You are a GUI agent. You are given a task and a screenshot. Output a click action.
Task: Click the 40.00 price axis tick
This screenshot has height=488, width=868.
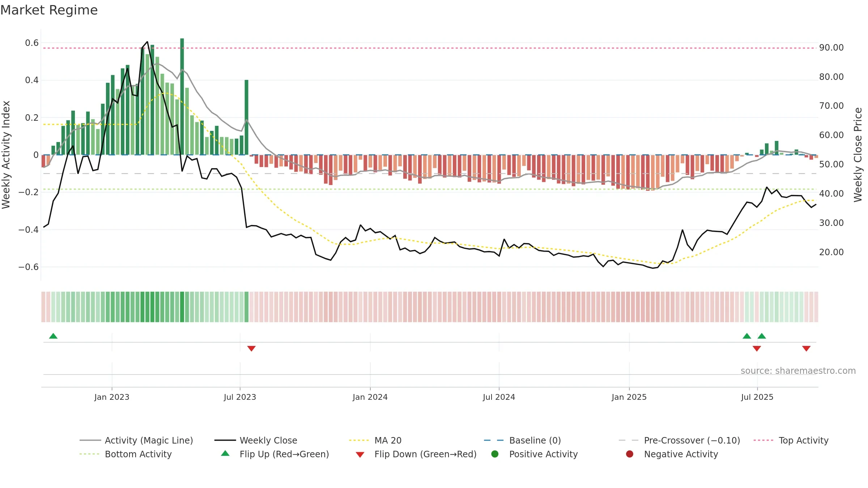point(831,194)
